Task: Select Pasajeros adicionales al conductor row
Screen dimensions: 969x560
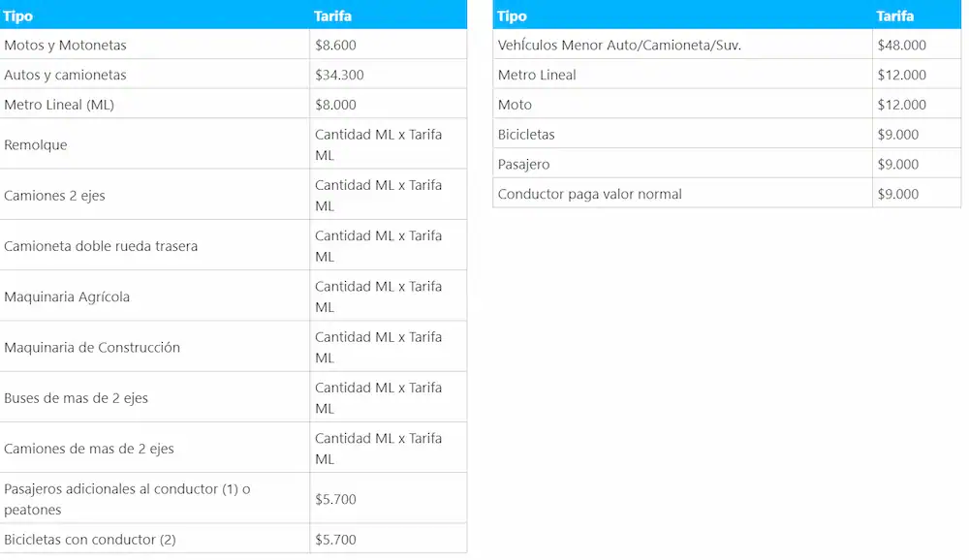Action: click(x=234, y=499)
